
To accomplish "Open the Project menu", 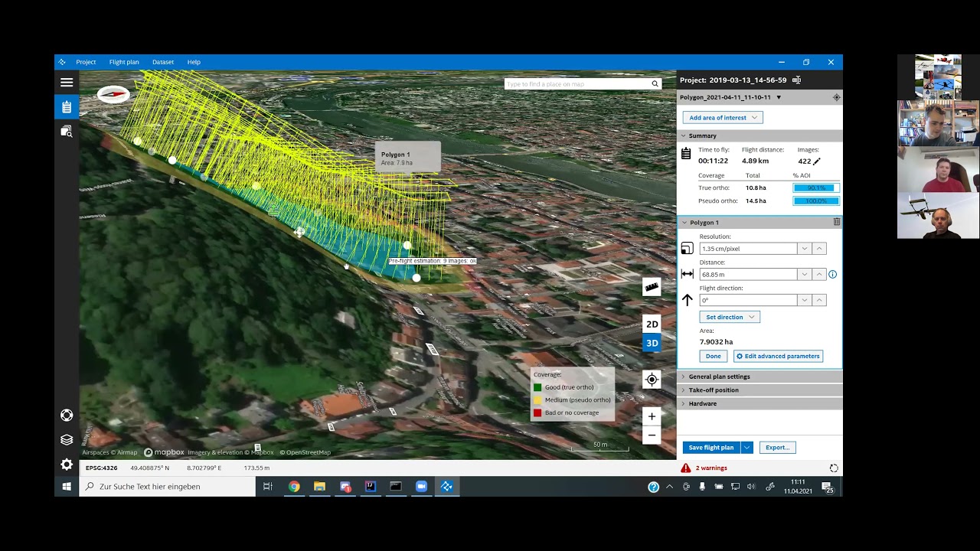I will pos(86,62).
